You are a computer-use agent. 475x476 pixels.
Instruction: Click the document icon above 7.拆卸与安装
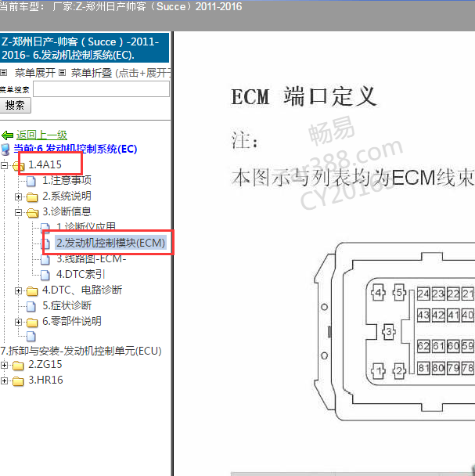(x=31, y=336)
